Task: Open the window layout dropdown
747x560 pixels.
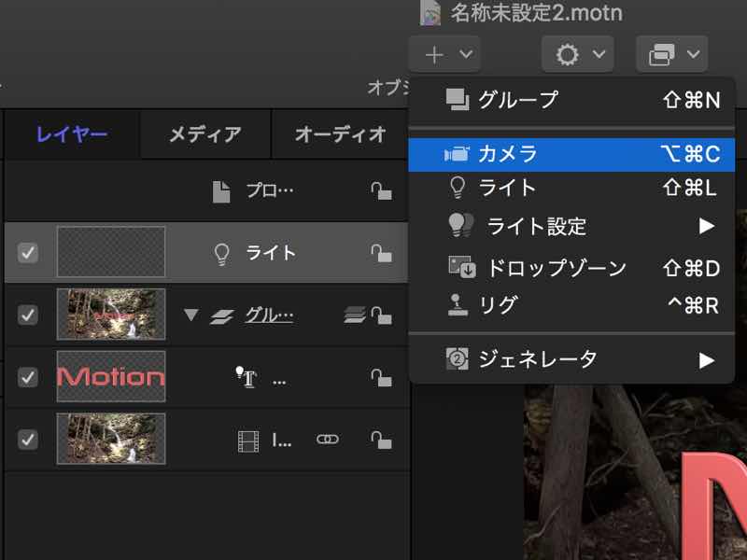Action: pyautogui.click(x=670, y=55)
